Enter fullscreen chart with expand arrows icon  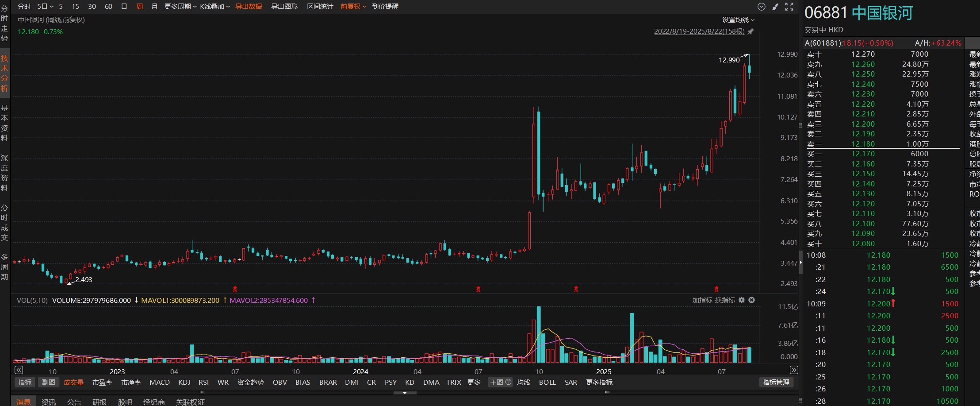point(789,7)
